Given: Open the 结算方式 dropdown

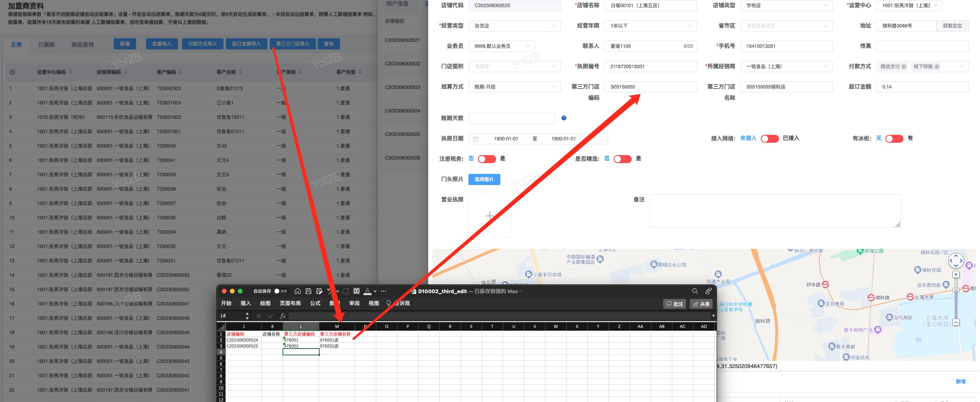Looking at the screenshot, I should [515, 87].
